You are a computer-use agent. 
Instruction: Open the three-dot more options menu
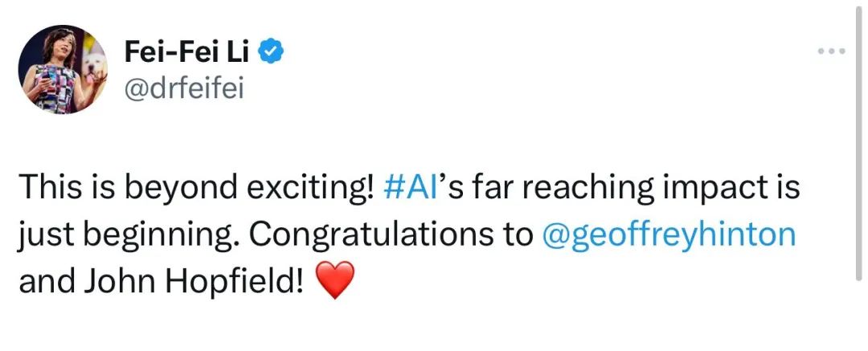pyautogui.click(x=830, y=51)
